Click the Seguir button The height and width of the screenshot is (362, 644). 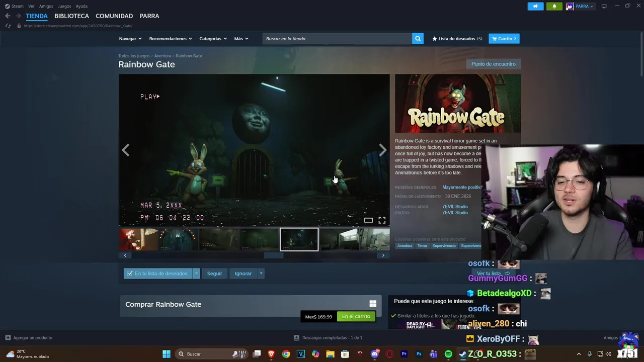(x=214, y=274)
